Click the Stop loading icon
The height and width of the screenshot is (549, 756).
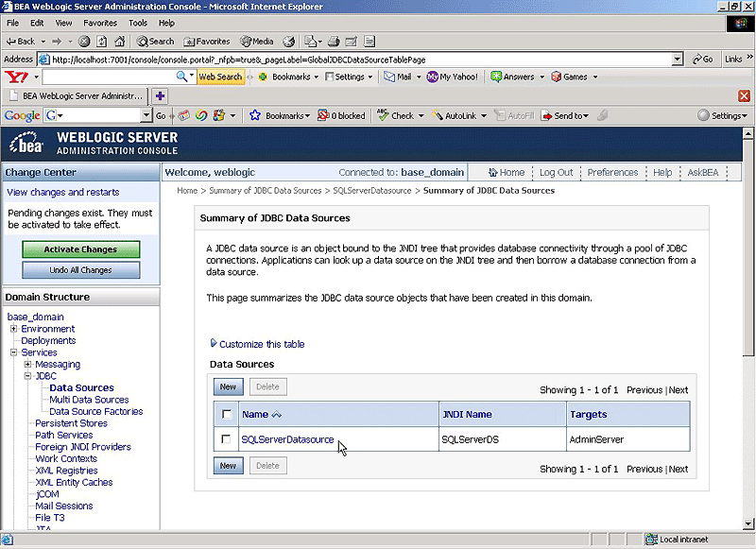click(84, 42)
